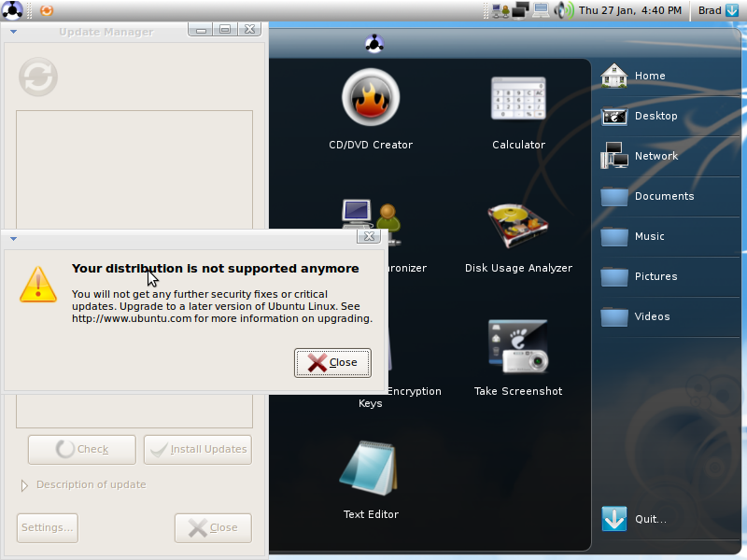The height and width of the screenshot is (560, 747).
Task: Click the date and time clock
Action: 629,10
